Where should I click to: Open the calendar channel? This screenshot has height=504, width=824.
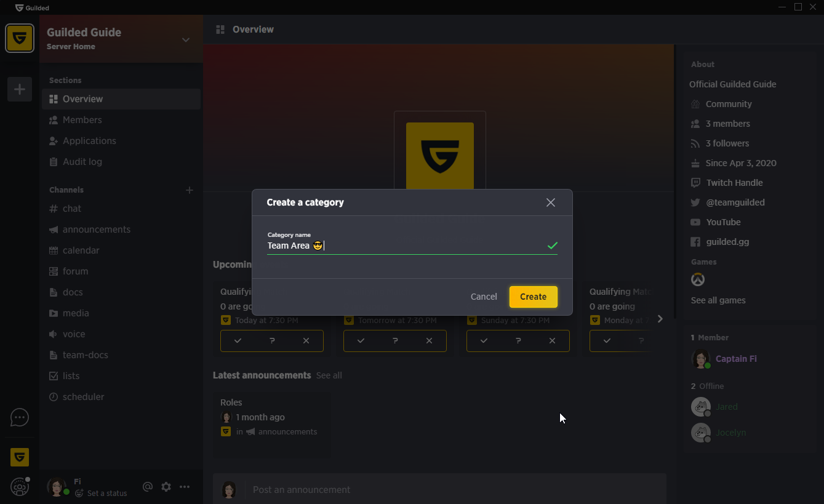[121, 250]
